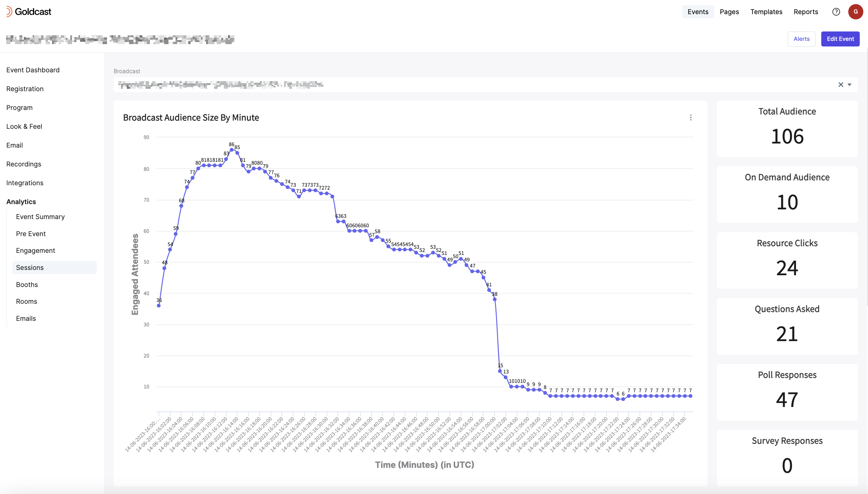
Task: Expand the Broadcast dropdown arrow
Action: pyautogui.click(x=849, y=84)
